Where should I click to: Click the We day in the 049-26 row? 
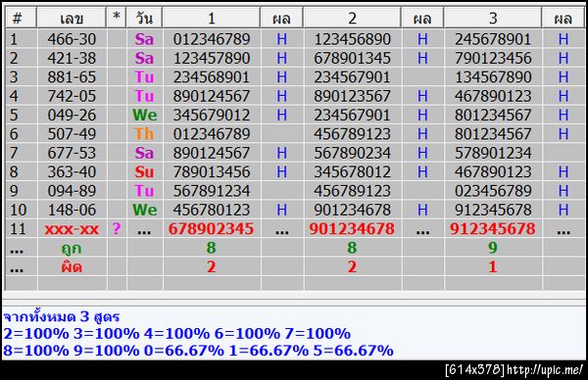pos(144,115)
